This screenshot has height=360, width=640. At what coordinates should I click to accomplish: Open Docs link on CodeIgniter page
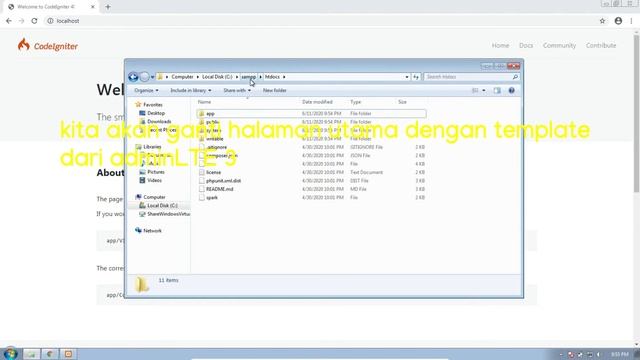click(x=526, y=45)
